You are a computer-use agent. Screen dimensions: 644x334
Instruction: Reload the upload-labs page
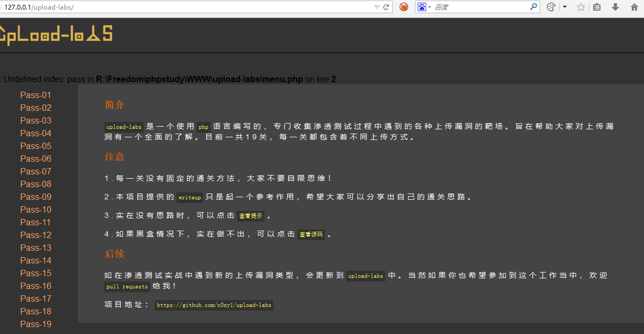[386, 7]
